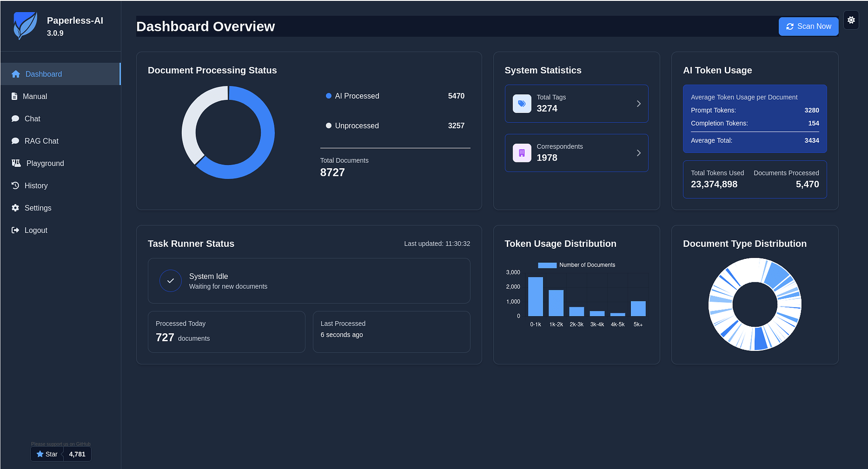Star the project on GitHub
The height and width of the screenshot is (469, 868).
pyautogui.click(x=47, y=454)
